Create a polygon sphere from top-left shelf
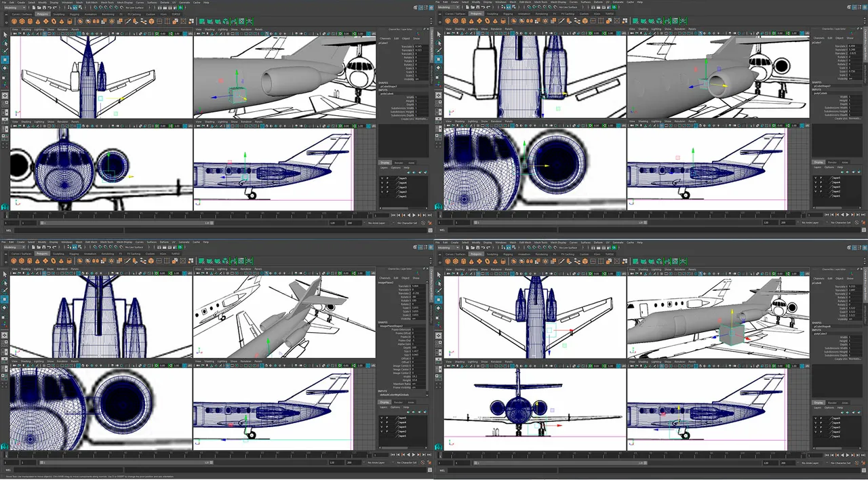The width and height of the screenshot is (868, 480). 14,21
